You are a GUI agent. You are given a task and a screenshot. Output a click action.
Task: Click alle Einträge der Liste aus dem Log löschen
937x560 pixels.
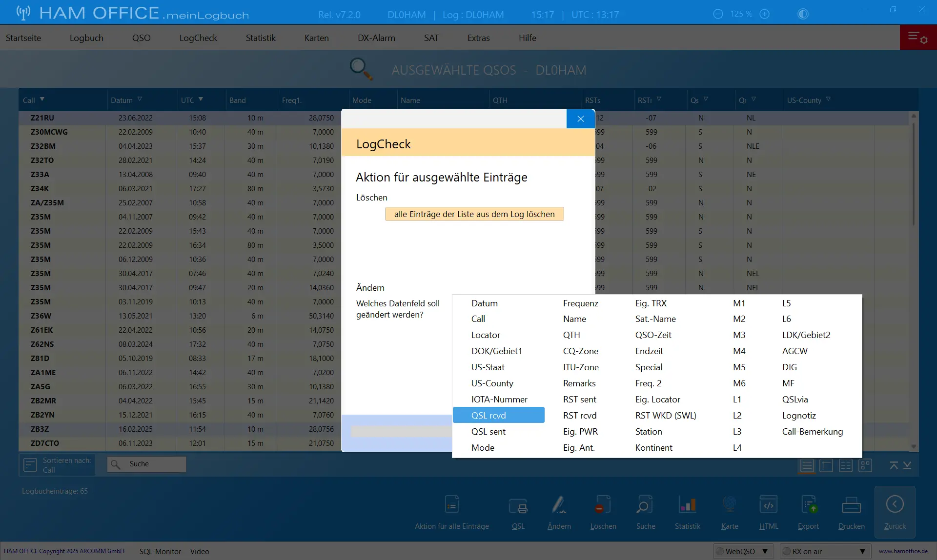[474, 214]
